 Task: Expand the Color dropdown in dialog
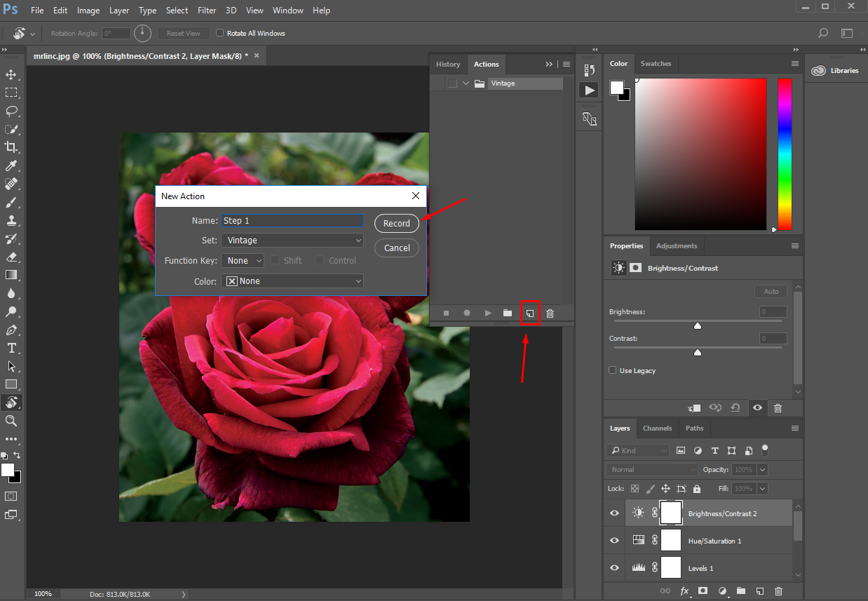(x=292, y=281)
